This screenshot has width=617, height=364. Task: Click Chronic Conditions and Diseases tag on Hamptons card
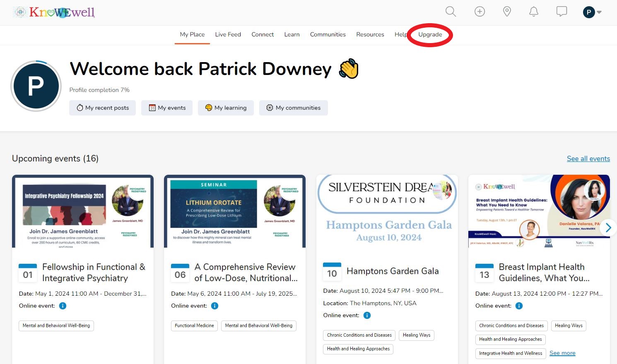359,335
